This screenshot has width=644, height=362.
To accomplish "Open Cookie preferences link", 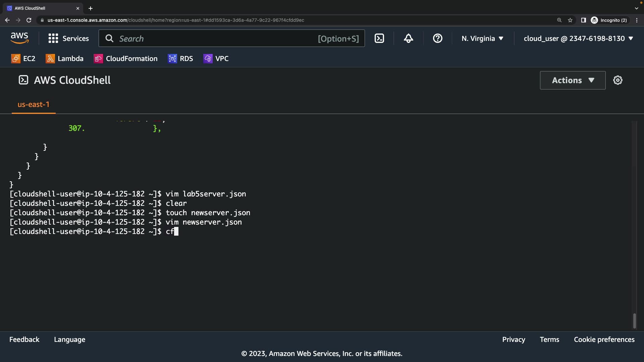I will [x=604, y=340].
